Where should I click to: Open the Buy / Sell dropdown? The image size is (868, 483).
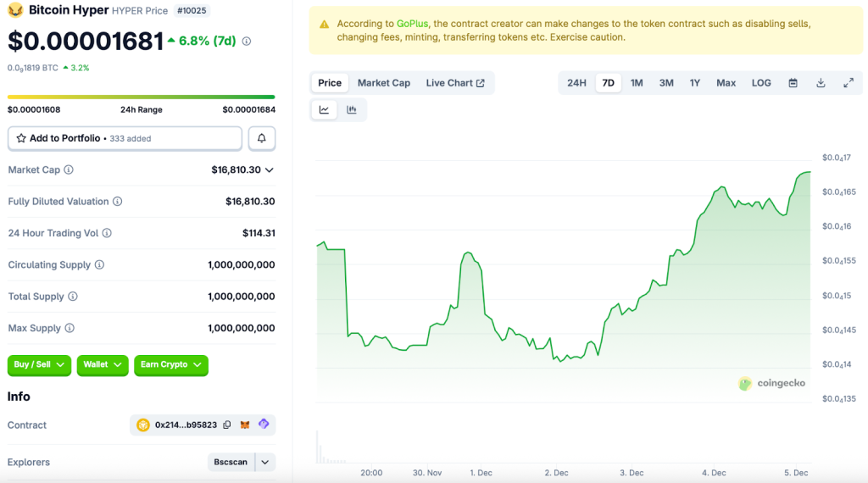click(x=39, y=364)
